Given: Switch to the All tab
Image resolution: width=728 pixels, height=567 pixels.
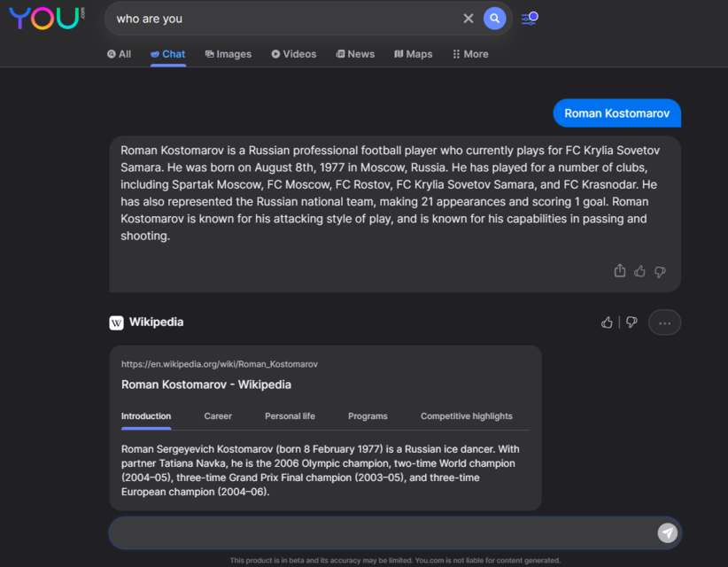Looking at the screenshot, I should point(119,54).
